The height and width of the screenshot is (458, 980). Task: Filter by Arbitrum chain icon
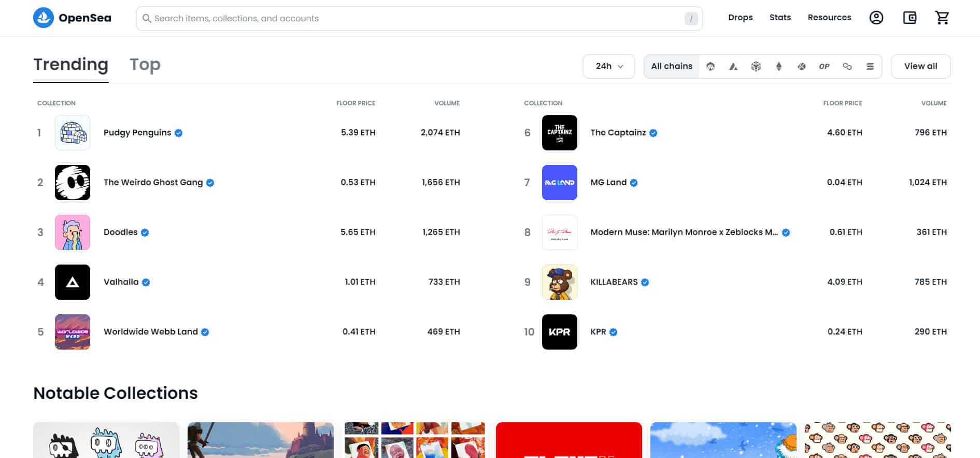711,66
